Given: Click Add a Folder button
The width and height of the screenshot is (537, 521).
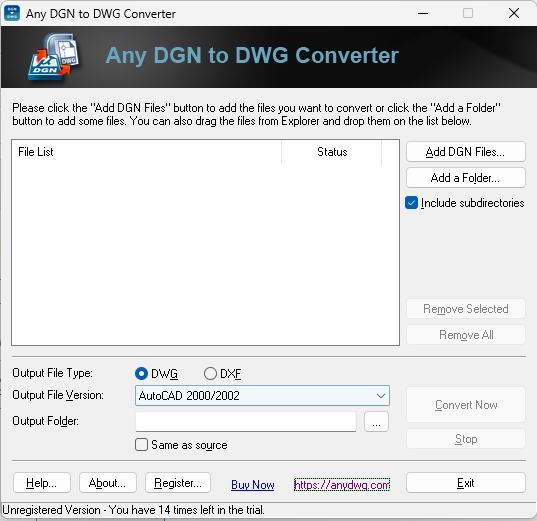Looking at the screenshot, I should [x=465, y=178].
